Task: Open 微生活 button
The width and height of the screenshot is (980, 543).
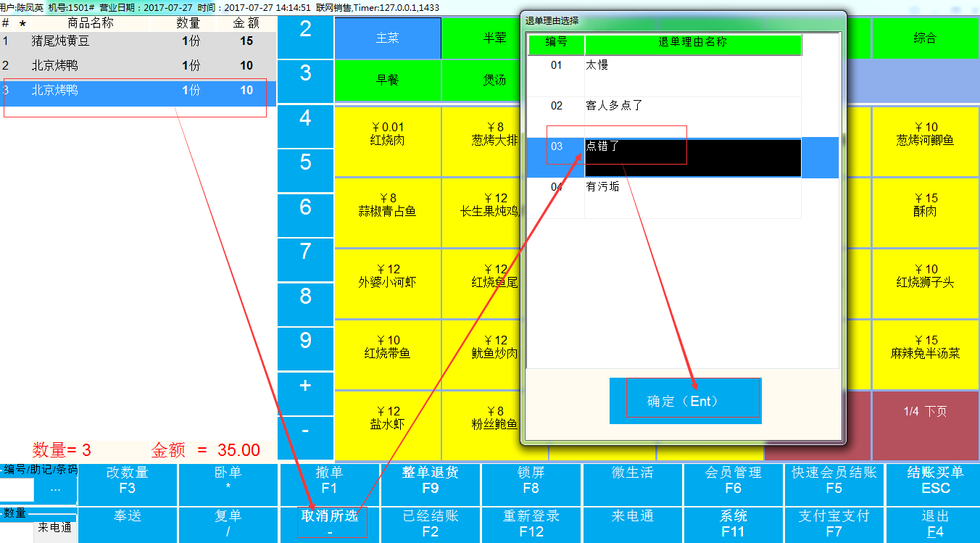Action: pos(633,485)
